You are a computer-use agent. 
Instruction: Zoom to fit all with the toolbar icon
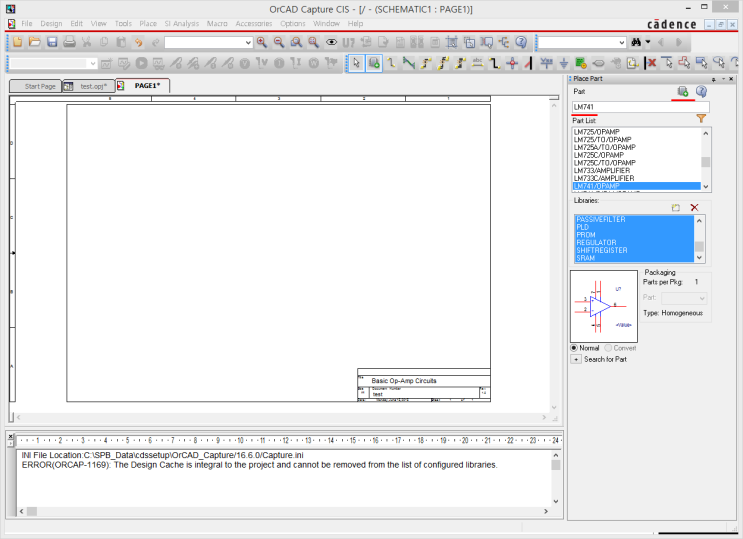coord(314,42)
